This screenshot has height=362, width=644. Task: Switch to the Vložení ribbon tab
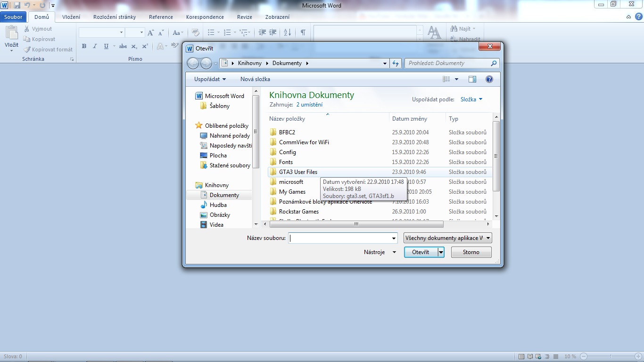pos(71,17)
